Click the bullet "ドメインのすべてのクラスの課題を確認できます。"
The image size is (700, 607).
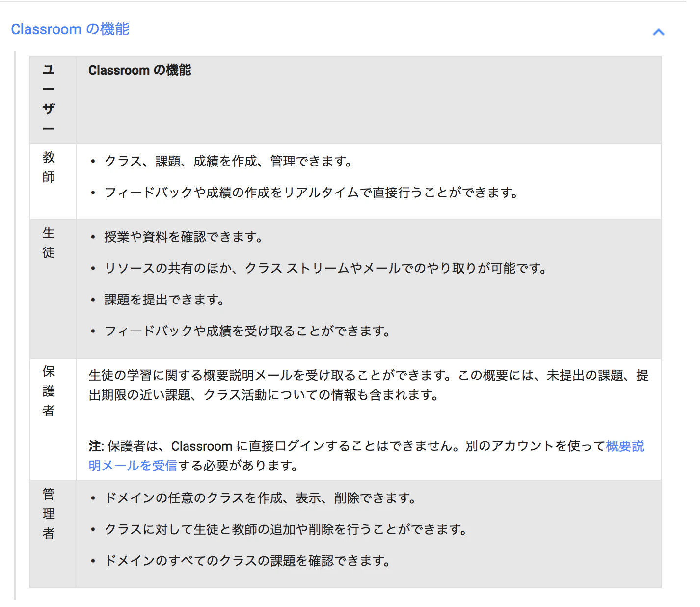coord(248,561)
